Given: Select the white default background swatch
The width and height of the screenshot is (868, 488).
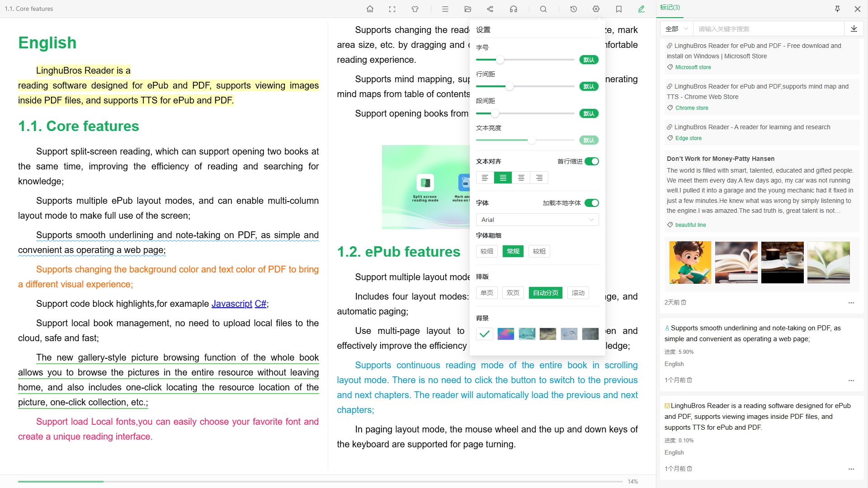Looking at the screenshot, I should pyautogui.click(x=485, y=334).
